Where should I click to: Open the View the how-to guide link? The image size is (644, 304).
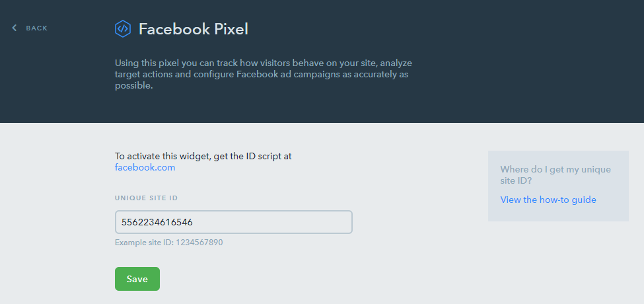(x=548, y=200)
